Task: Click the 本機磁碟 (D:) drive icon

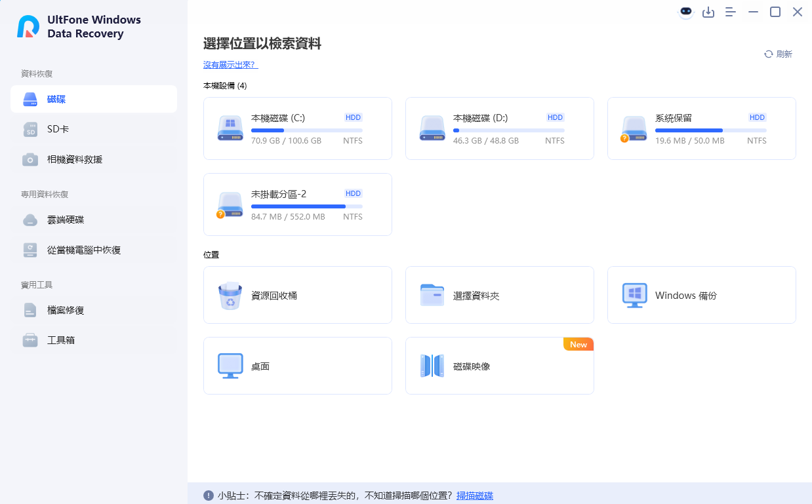Action: (432, 128)
